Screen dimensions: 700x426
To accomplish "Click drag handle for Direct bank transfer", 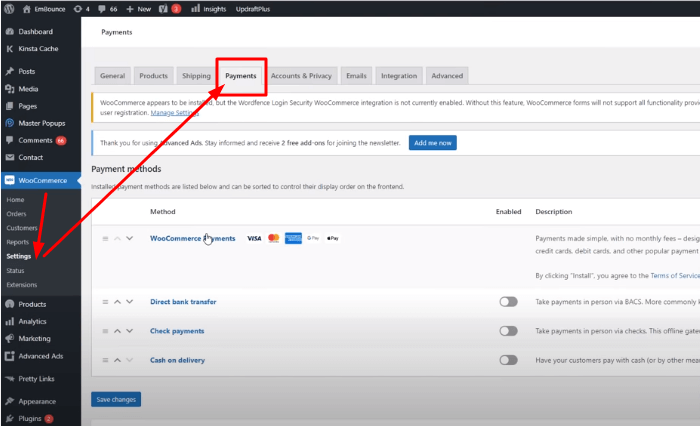I will [x=105, y=302].
